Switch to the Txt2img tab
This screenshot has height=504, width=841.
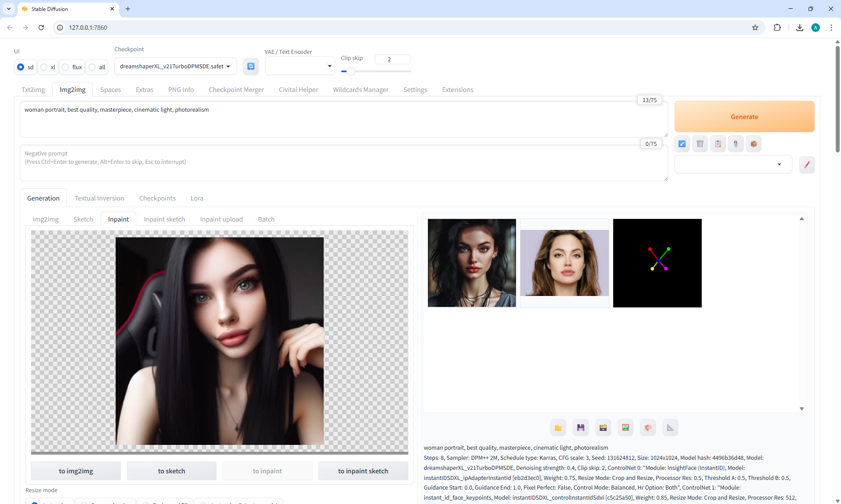click(x=33, y=90)
